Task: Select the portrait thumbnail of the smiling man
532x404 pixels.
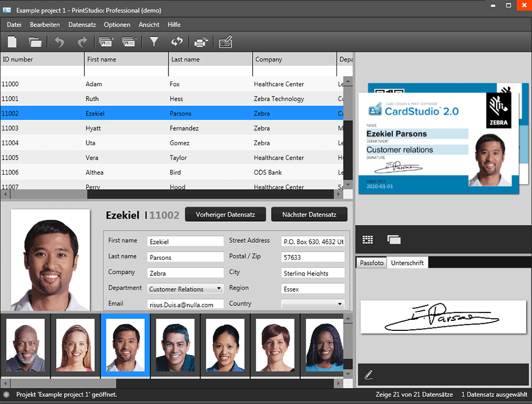Action: coord(125,344)
